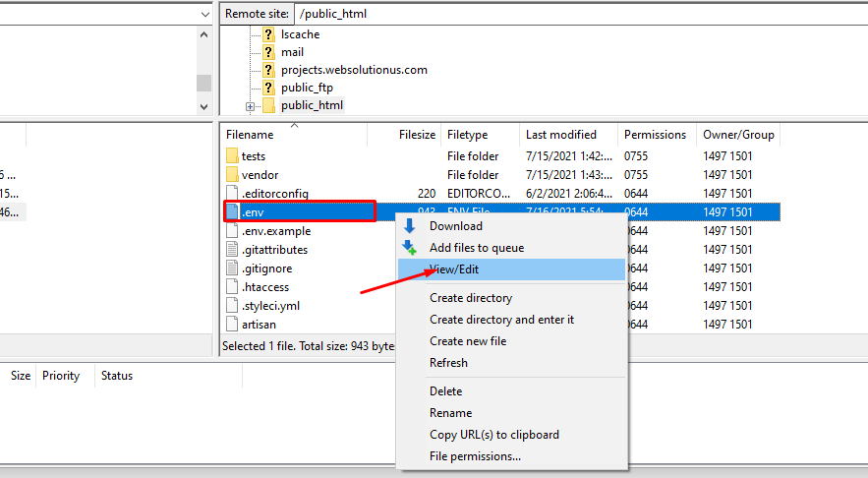The width and height of the screenshot is (868, 478).
Task: Click the .editorconfig file icon
Action: tap(232, 194)
